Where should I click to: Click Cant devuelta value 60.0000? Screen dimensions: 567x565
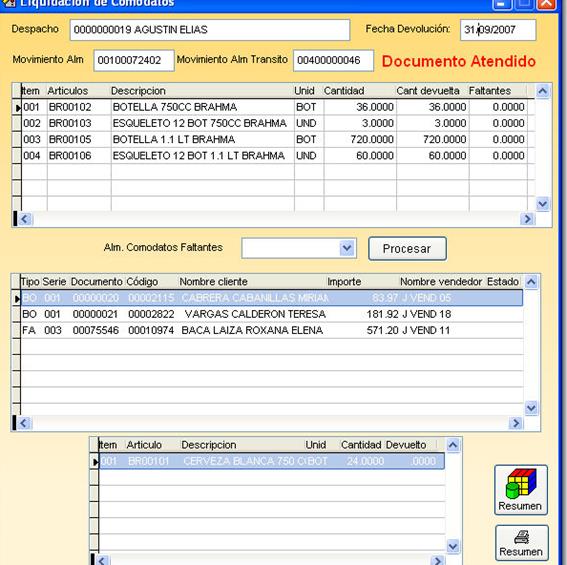point(447,156)
